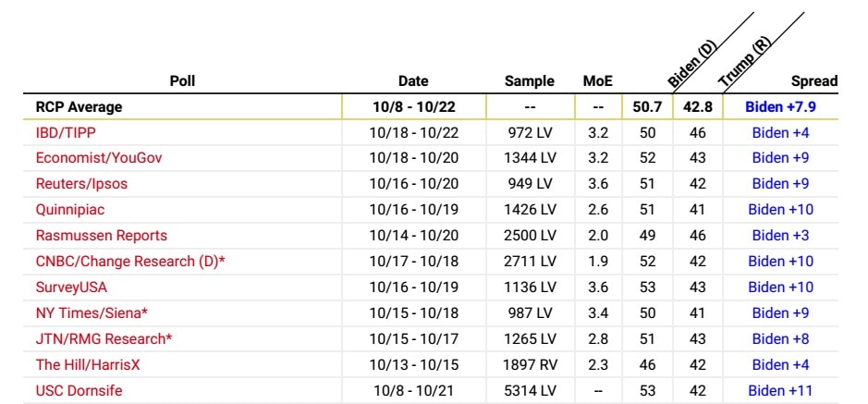868x404 pixels.
Task: Click the SurveyUSA poll link
Action: pyautogui.click(x=71, y=288)
